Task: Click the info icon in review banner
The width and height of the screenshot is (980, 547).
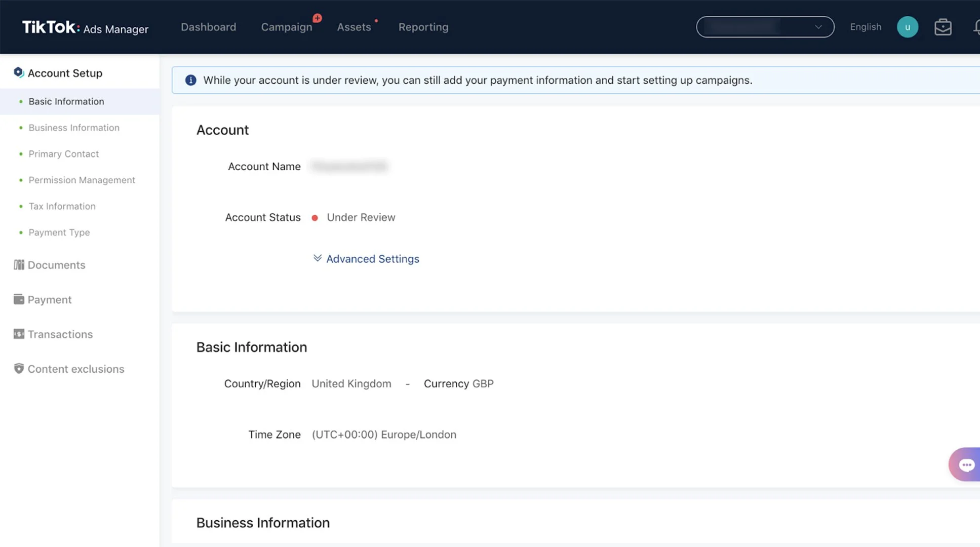Action: (x=190, y=80)
